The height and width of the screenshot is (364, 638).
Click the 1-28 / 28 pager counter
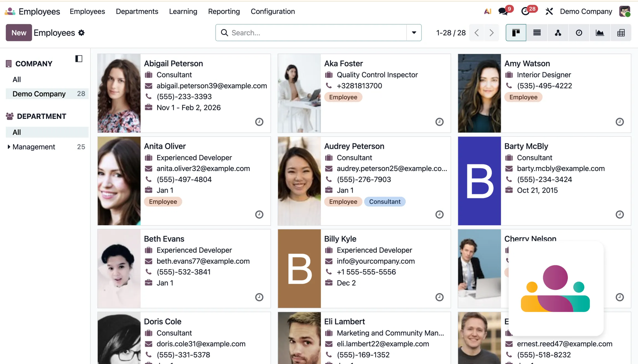click(451, 33)
